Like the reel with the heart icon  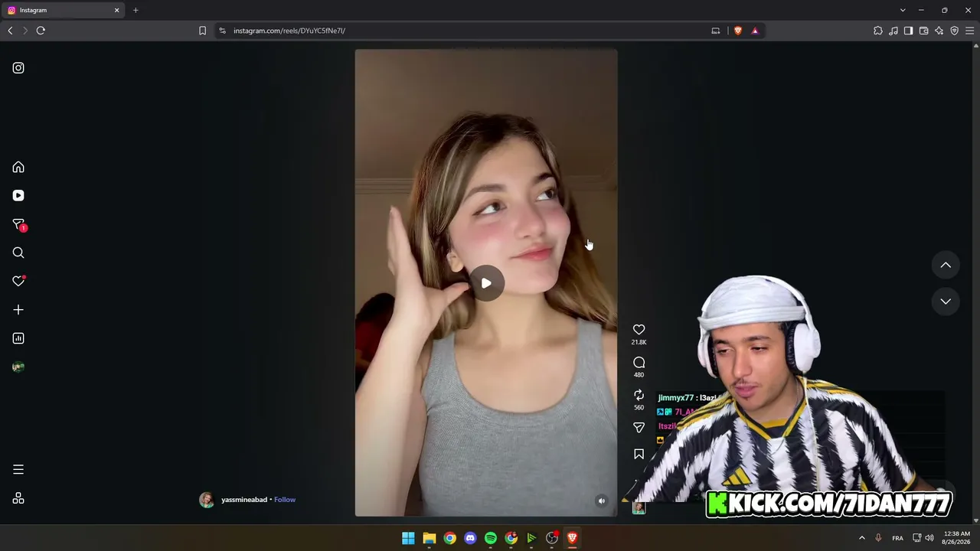pos(639,330)
